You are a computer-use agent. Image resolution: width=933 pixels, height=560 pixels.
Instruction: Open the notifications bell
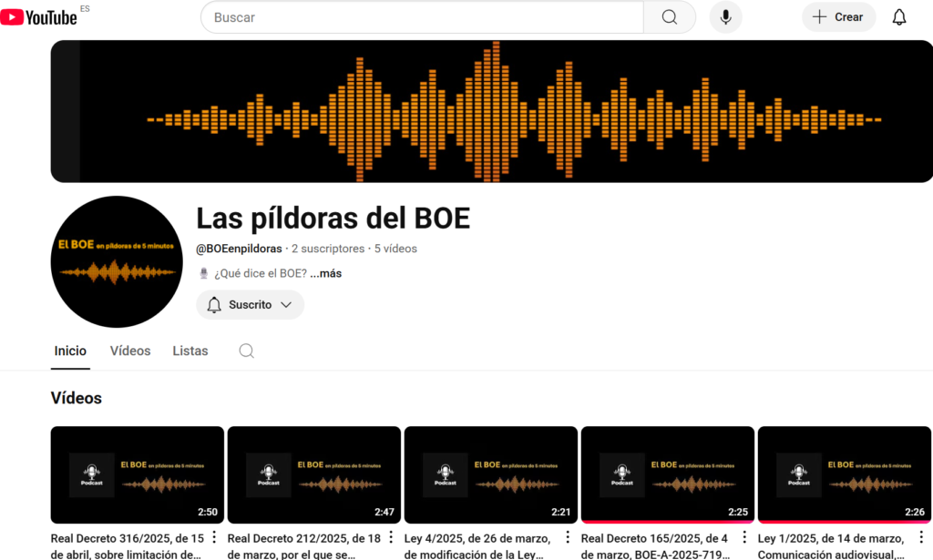(898, 17)
